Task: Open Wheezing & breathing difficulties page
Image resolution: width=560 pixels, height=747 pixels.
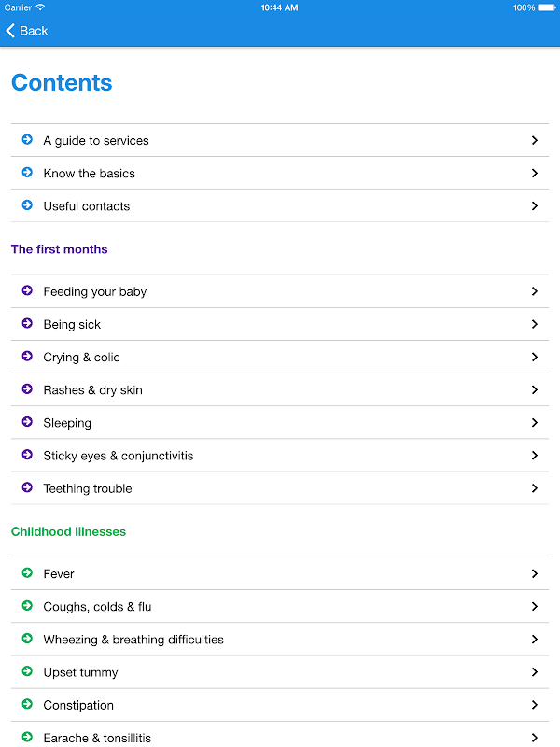Action: coord(133,640)
